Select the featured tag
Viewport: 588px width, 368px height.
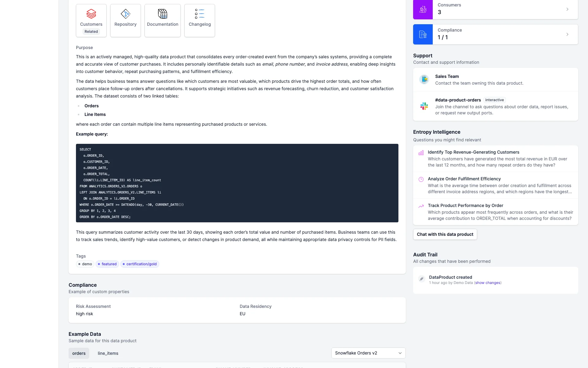pos(107,264)
